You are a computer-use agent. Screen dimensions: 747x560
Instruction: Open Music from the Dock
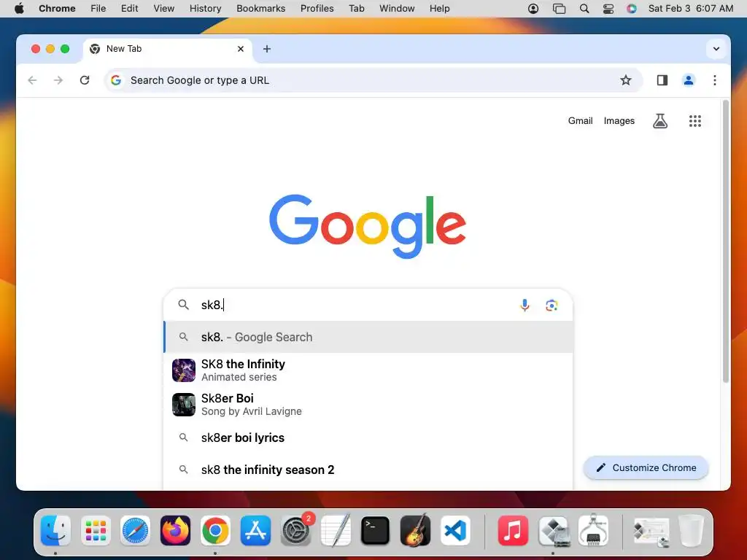tap(513, 531)
